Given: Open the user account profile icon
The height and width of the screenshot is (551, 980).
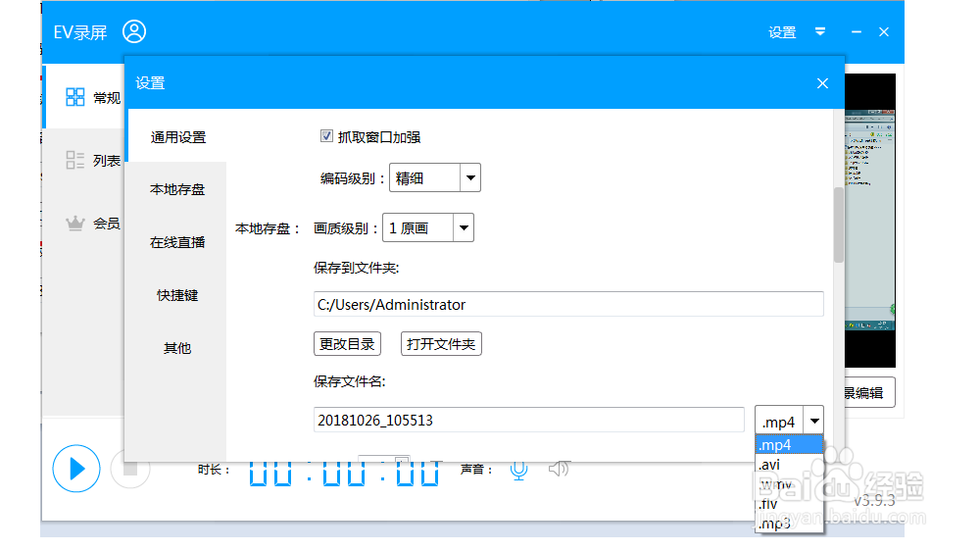Looking at the screenshot, I should pyautogui.click(x=133, y=31).
